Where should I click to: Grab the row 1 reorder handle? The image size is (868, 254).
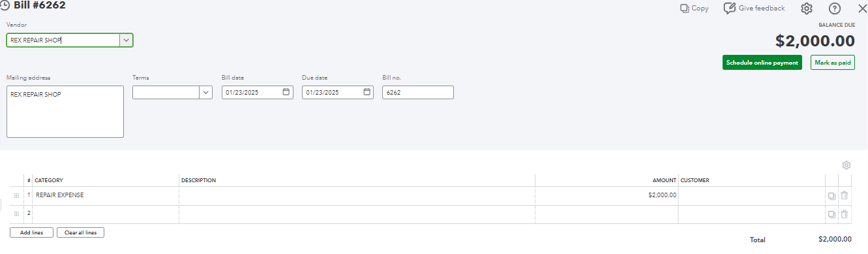pos(17,195)
